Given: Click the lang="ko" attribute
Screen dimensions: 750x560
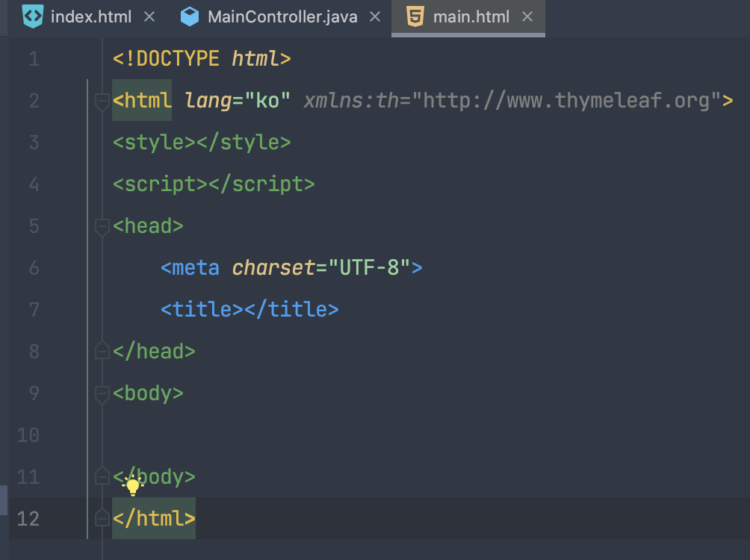Looking at the screenshot, I should (238, 101).
